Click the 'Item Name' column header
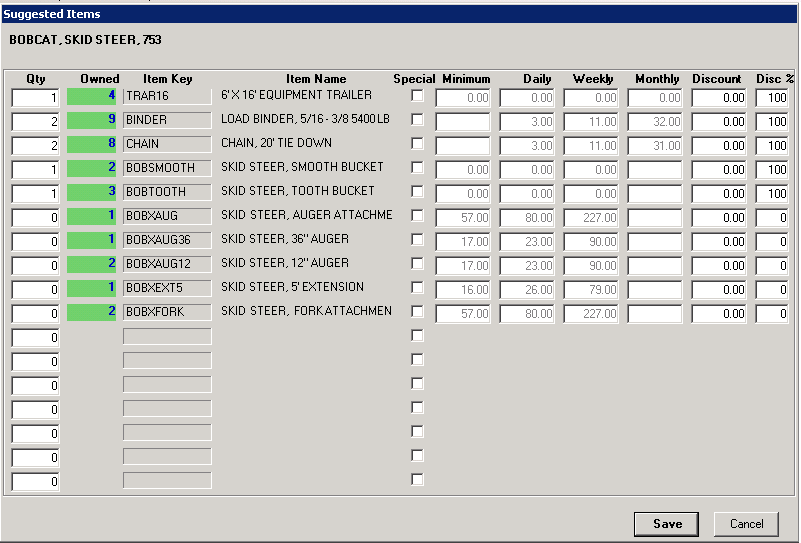 316,79
